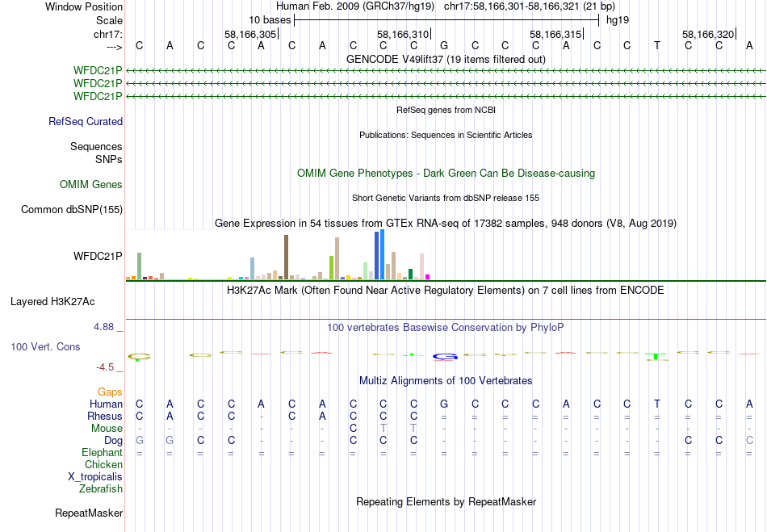
Task: Click the T base in Human alignment row
Action: pos(657,404)
